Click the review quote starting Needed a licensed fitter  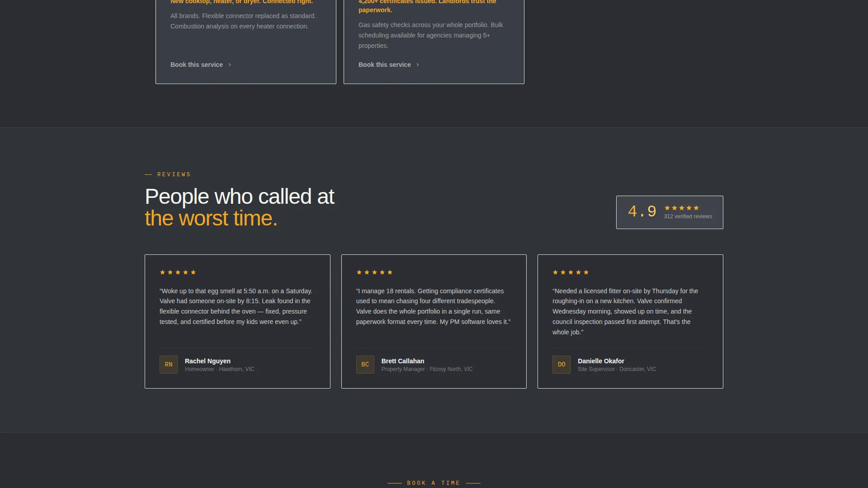coord(625,312)
